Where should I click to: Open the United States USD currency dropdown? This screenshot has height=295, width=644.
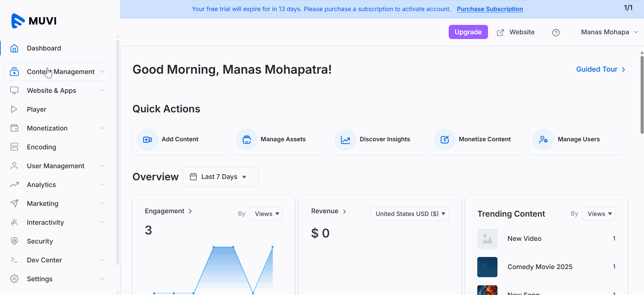tap(409, 214)
